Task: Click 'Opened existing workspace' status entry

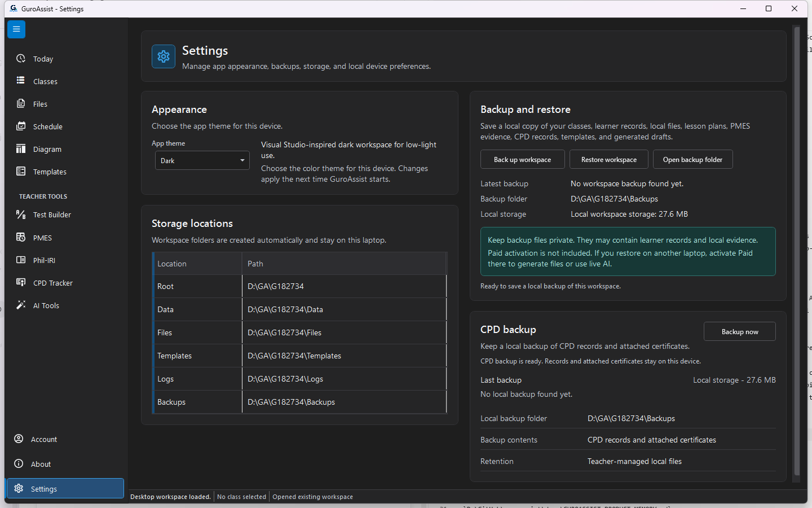Action: click(x=312, y=497)
